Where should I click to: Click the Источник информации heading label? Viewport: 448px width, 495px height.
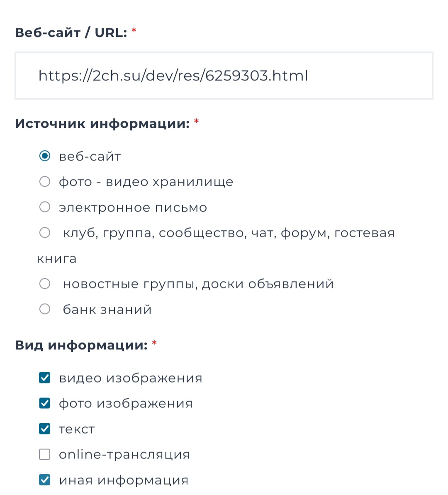click(102, 124)
